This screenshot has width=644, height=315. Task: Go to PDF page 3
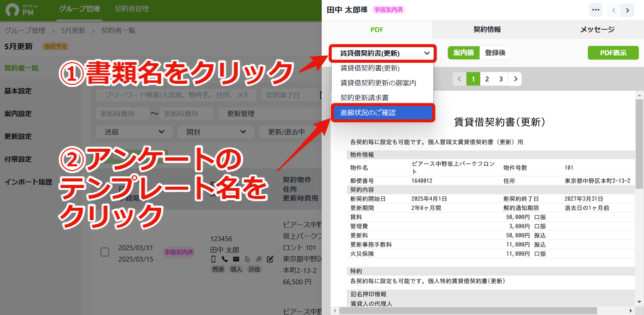501,79
